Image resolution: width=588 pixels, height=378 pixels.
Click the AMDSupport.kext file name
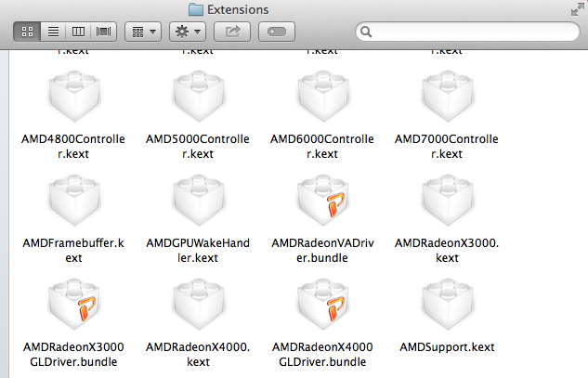[x=447, y=347]
